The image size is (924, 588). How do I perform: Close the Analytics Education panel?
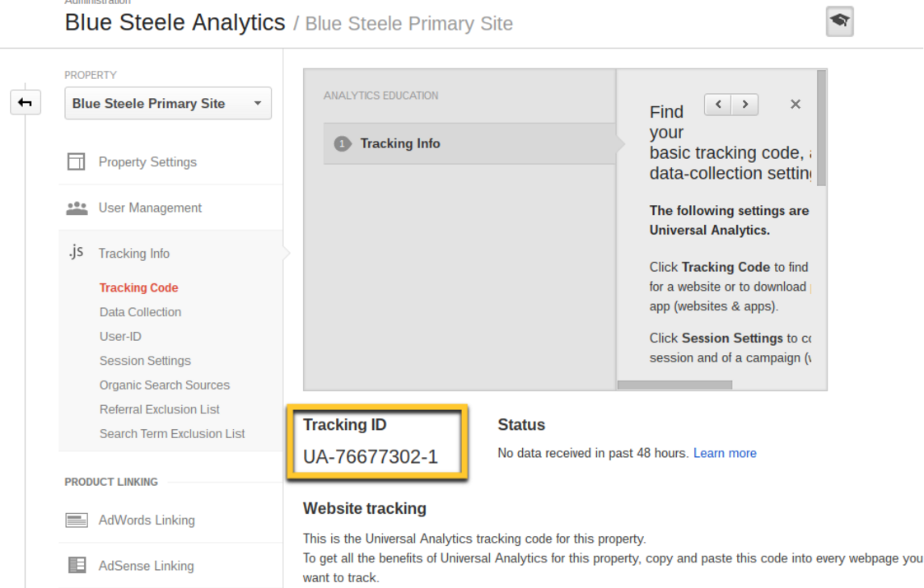click(795, 105)
